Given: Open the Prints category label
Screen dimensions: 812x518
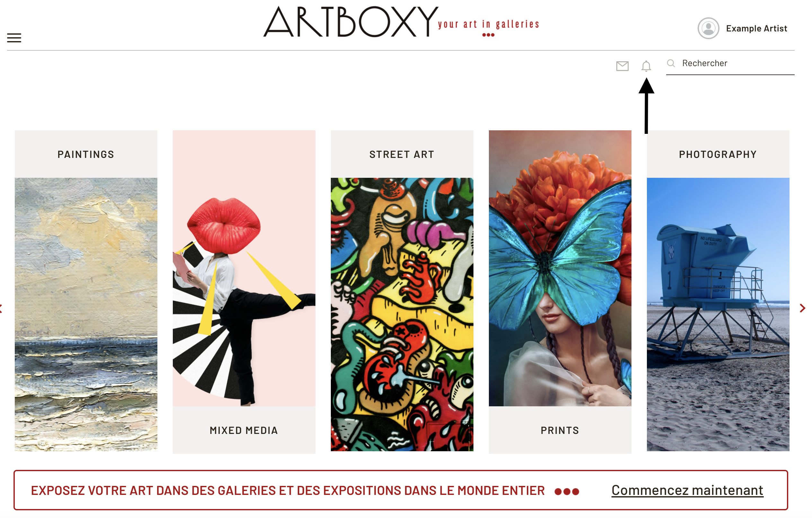Looking at the screenshot, I should pyautogui.click(x=560, y=430).
